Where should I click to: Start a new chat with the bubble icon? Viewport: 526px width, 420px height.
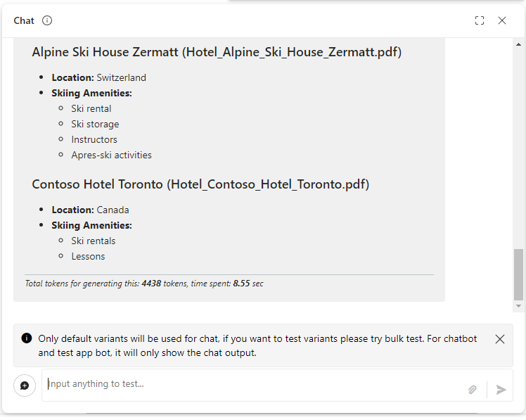pos(25,386)
